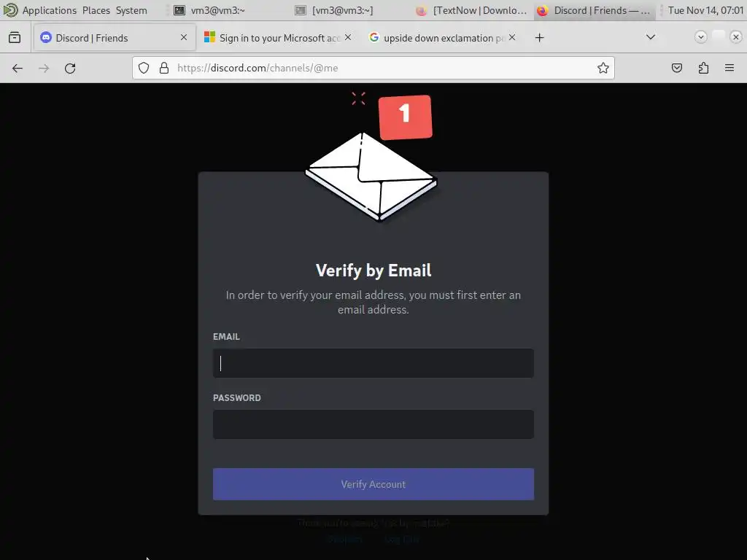This screenshot has height=560, width=747.
Task: Expand the list all tabs chevron
Action: click(x=650, y=37)
